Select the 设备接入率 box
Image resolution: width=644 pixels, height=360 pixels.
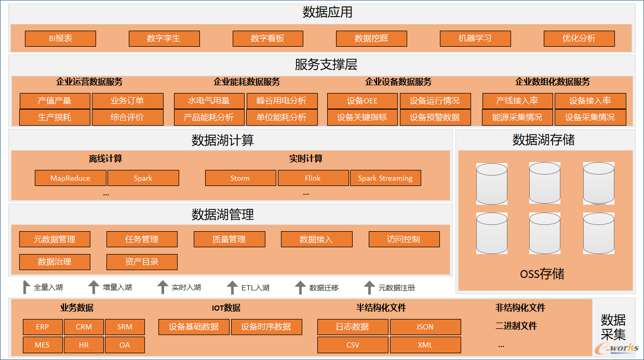(591, 101)
